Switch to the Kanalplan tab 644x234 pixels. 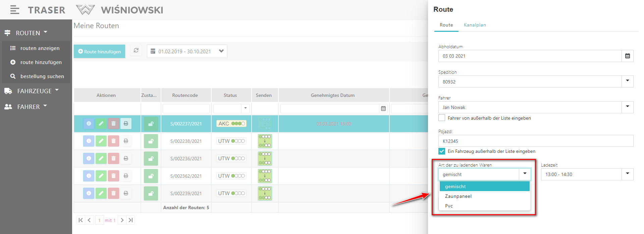point(475,25)
